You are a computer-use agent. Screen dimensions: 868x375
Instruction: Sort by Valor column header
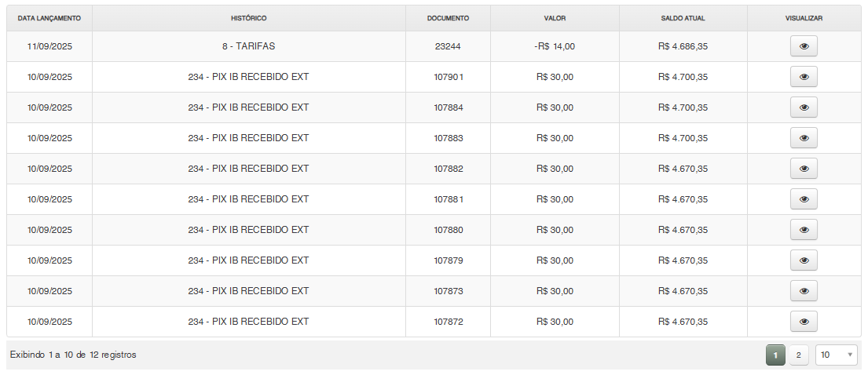(x=555, y=17)
